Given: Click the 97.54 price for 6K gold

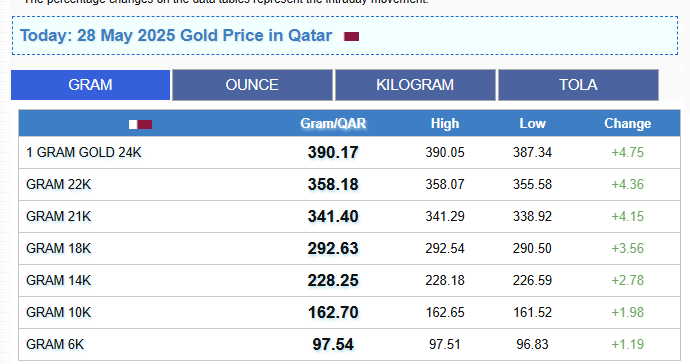Looking at the screenshot, I should (x=333, y=344).
